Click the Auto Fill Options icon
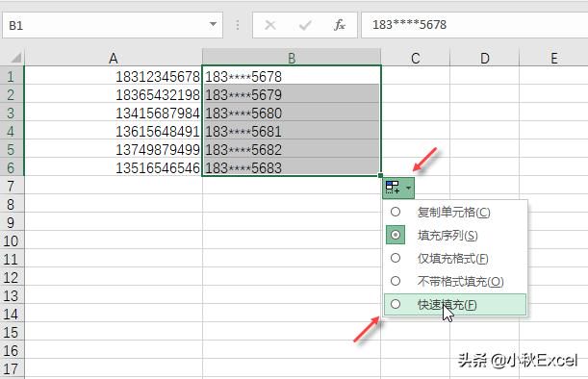Viewport: 588px width, 379px height. pos(393,187)
